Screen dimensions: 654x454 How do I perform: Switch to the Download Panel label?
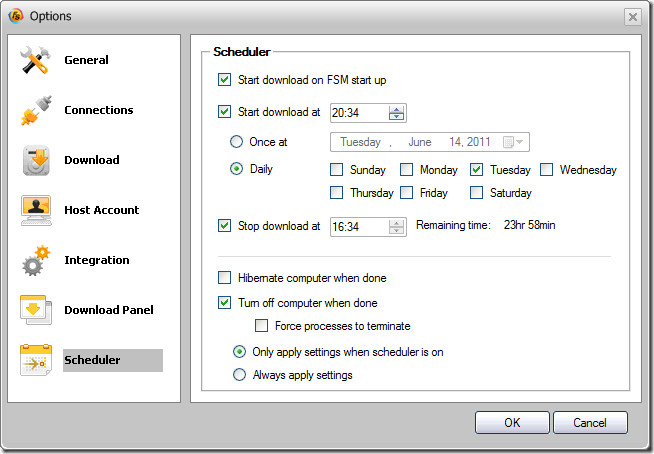click(109, 310)
